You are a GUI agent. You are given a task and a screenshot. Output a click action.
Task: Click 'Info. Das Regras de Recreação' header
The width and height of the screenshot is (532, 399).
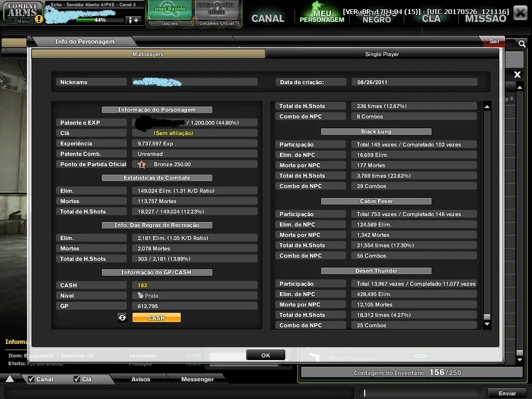157,225
